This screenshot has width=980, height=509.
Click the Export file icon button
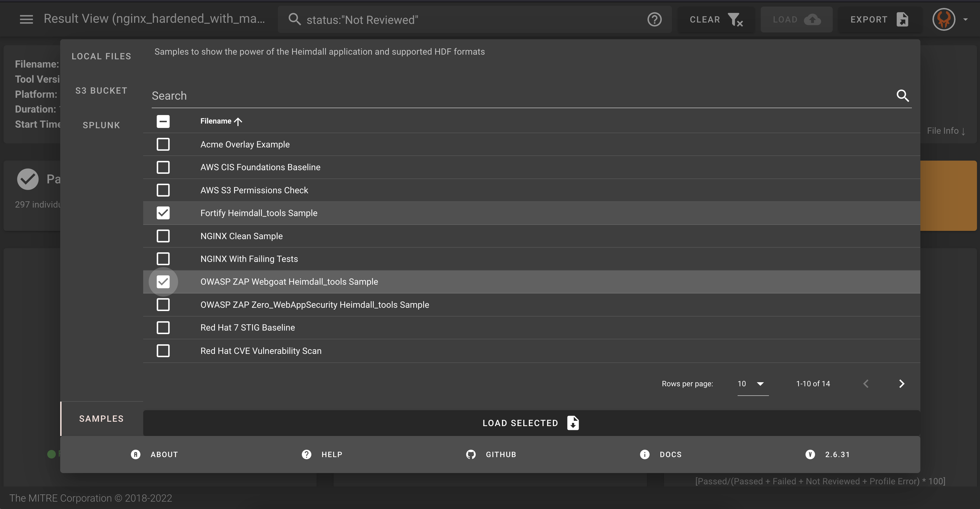click(902, 19)
